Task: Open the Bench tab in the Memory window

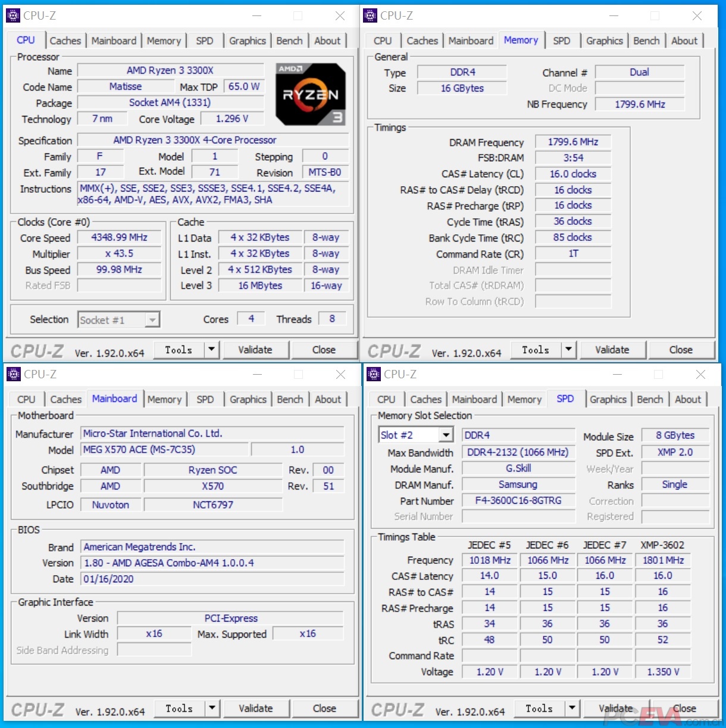Action: click(x=647, y=40)
